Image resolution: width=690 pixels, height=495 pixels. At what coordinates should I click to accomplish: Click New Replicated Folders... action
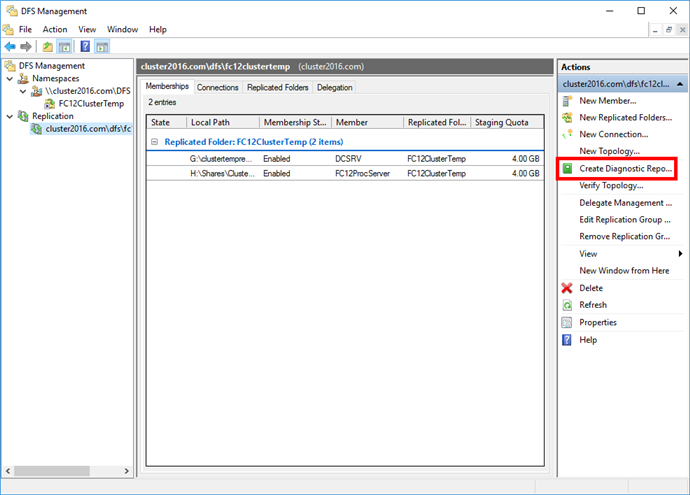[x=626, y=117]
